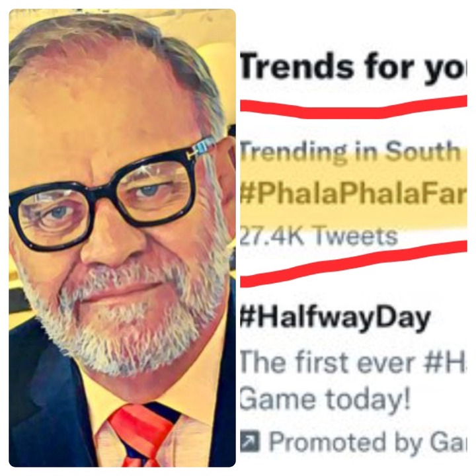The width and height of the screenshot is (476, 476).
Task: Click the 27.4K Tweets count
Action: [x=319, y=236]
